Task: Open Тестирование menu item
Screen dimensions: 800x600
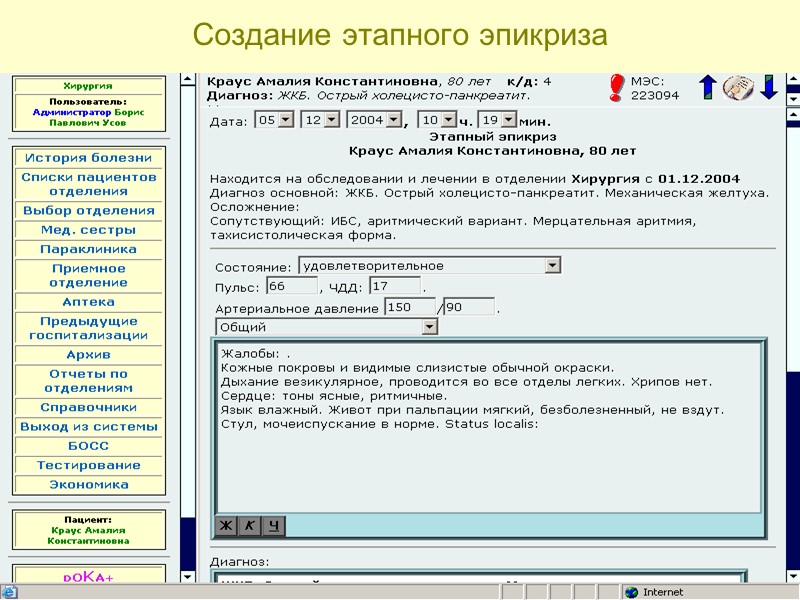Action: (89, 465)
